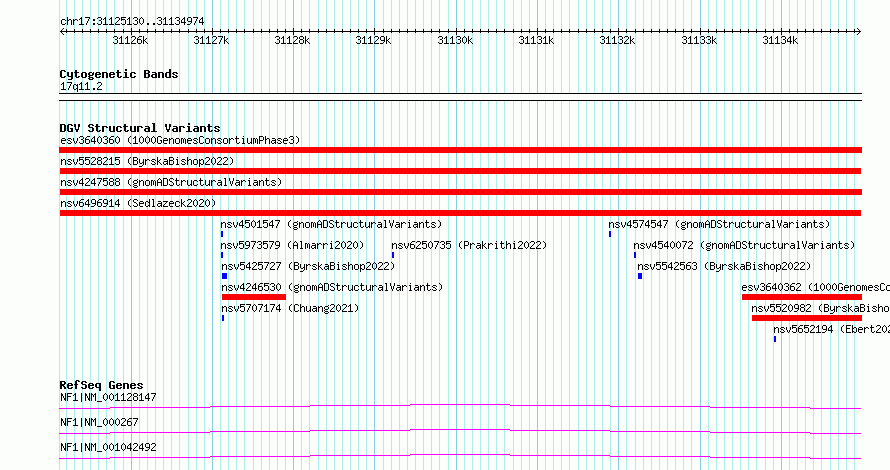This screenshot has width=890, height=470.
Task: Click the 31134k ruler tick label
Action: (x=780, y=41)
